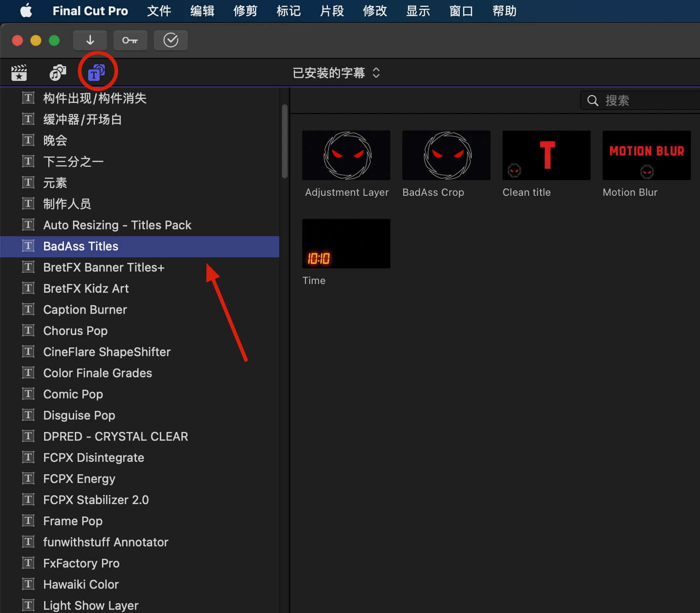Viewport: 700px width, 613px height.
Task: Select the BadAss Titles category
Action: pos(140,246)
